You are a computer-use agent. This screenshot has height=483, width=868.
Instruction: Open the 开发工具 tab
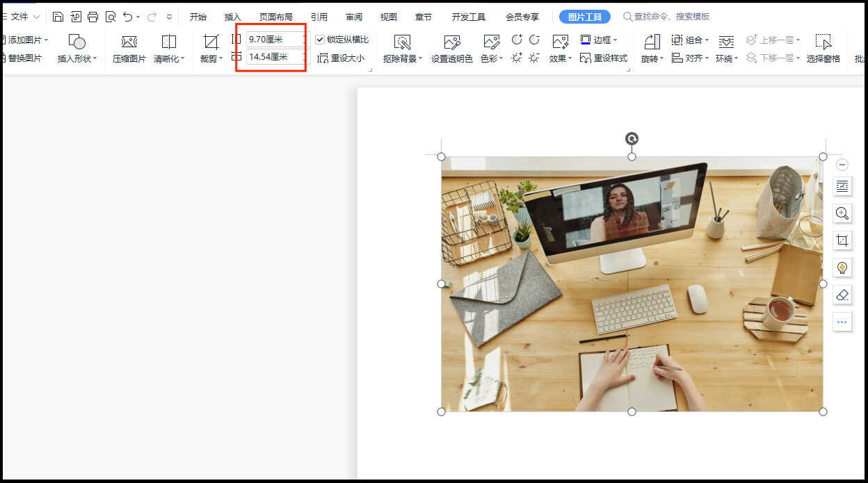[x=469, y=17]
